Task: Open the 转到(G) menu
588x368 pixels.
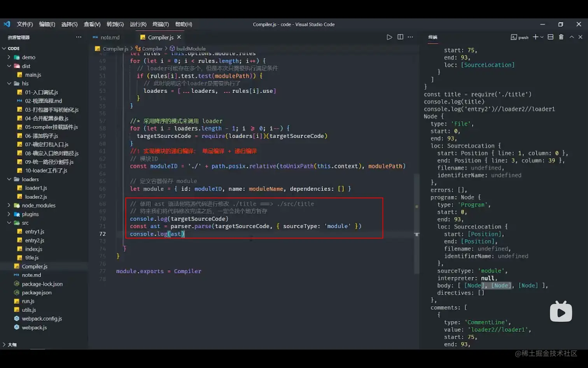Action: (115, 24)
